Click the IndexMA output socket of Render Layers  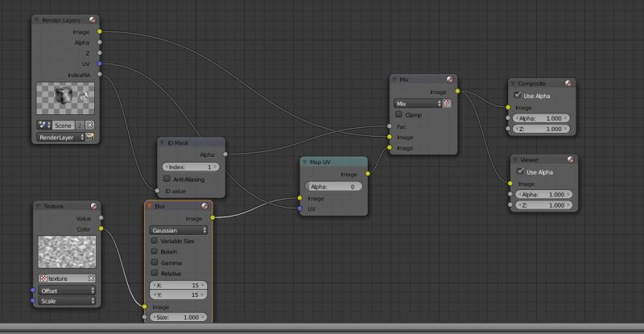pos(99,74)
